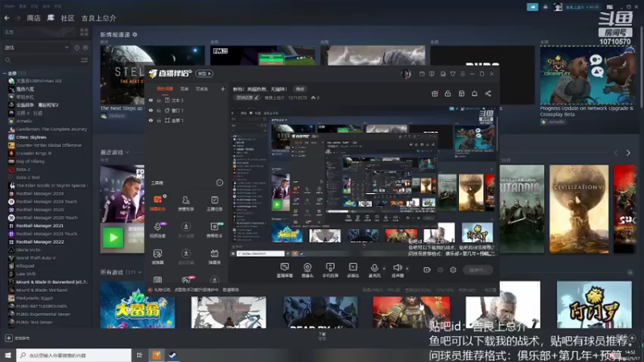Open the Windows Start menu
The width and height of the screenshot is (644, 362).
tap(7, 355)
